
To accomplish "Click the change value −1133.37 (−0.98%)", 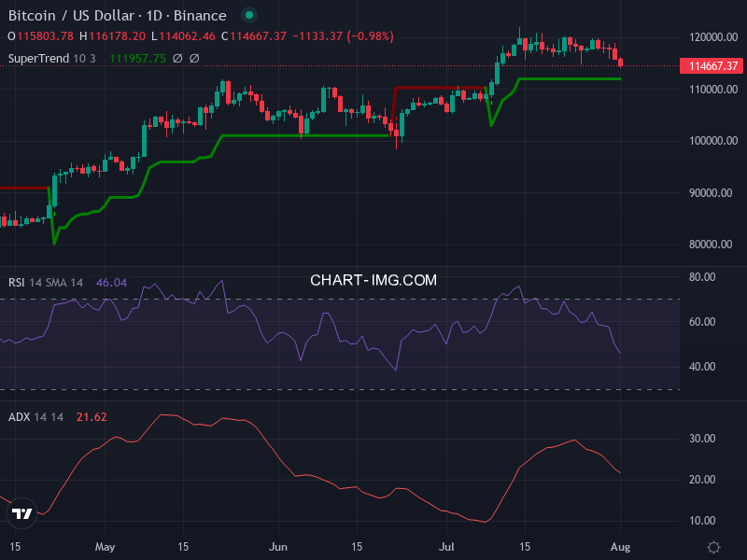I will point(343,36).
